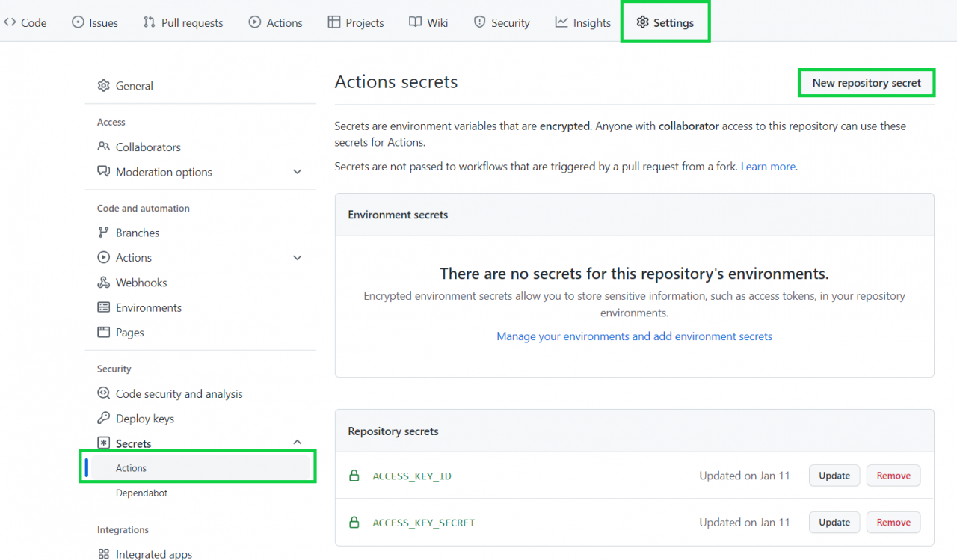This screenshot has width=957, height=560.
Task: Expand Moderation options chevron
Action: [x=298, y=172]
